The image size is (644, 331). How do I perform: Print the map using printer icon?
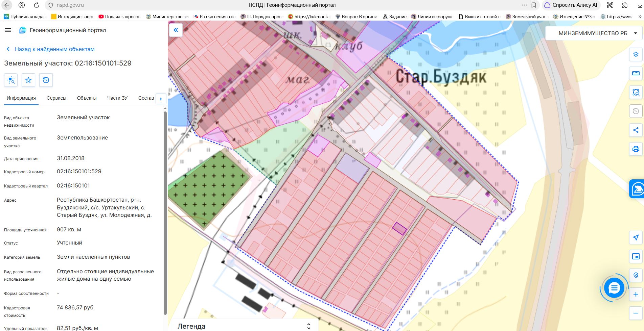click(x=636, y=149)
